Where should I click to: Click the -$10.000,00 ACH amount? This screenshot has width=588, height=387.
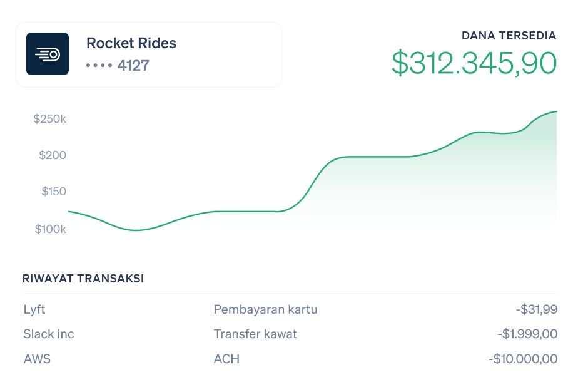(523, 358)
